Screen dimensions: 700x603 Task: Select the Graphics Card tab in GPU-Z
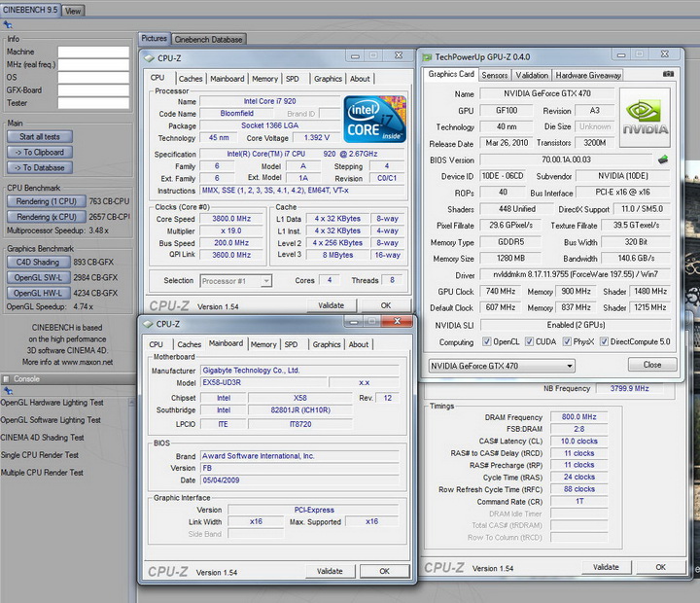[x=451, y=74]
